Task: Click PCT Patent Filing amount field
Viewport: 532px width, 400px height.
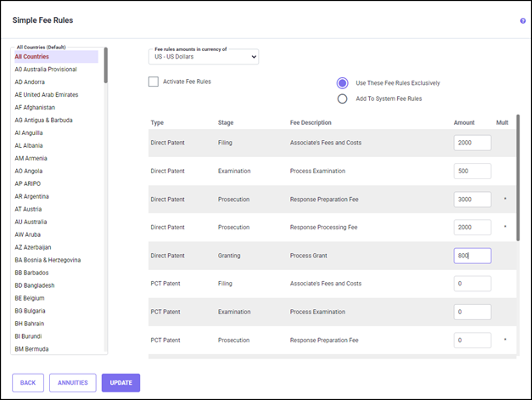Action: (x=472, y=284)
